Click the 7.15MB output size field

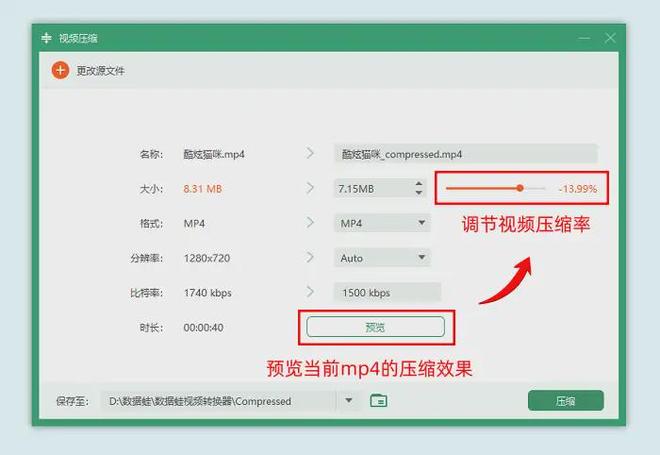coord(373,189)
